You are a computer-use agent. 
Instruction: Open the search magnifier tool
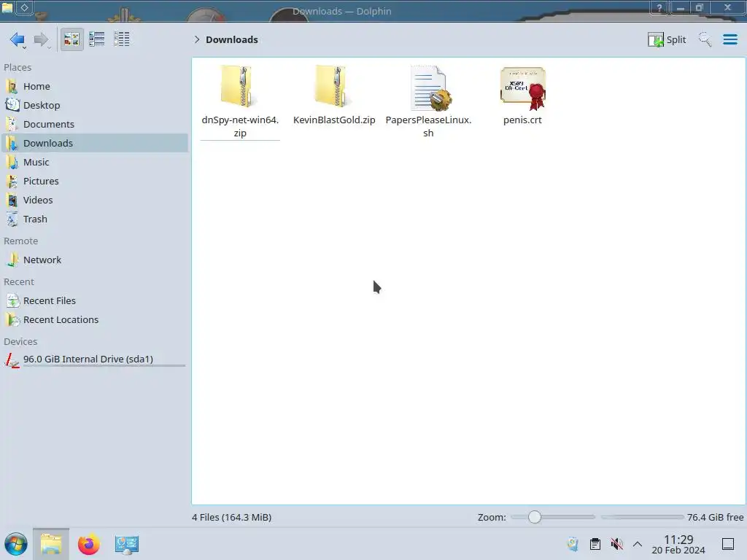pos(705,39)
